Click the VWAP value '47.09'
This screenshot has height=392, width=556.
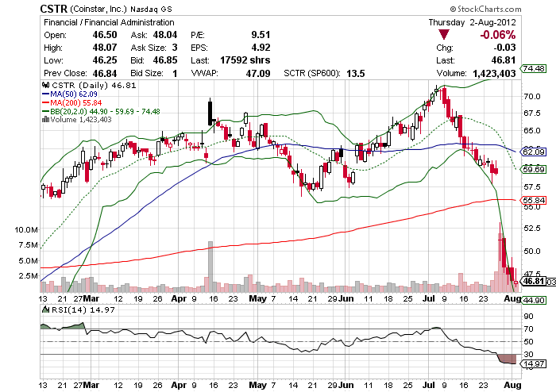click(x=258, y=73)
